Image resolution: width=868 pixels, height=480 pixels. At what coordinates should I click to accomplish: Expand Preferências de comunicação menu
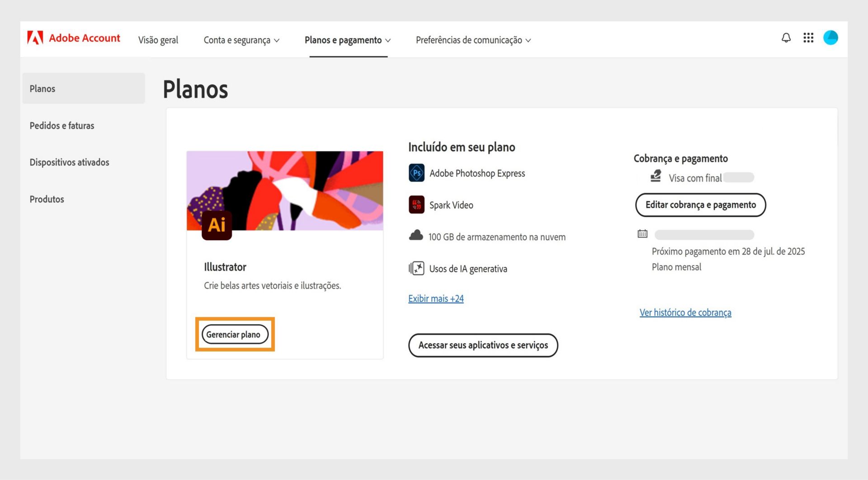(473, 40)
